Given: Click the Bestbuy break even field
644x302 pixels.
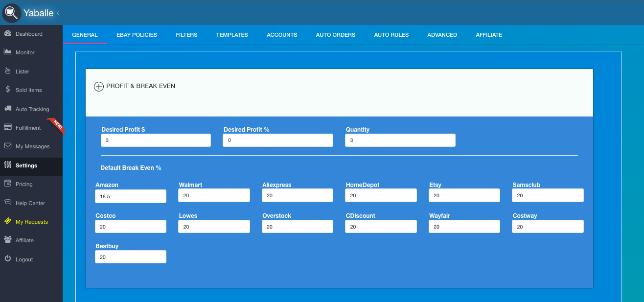Looking at the screenshot, I should point(131,257).
